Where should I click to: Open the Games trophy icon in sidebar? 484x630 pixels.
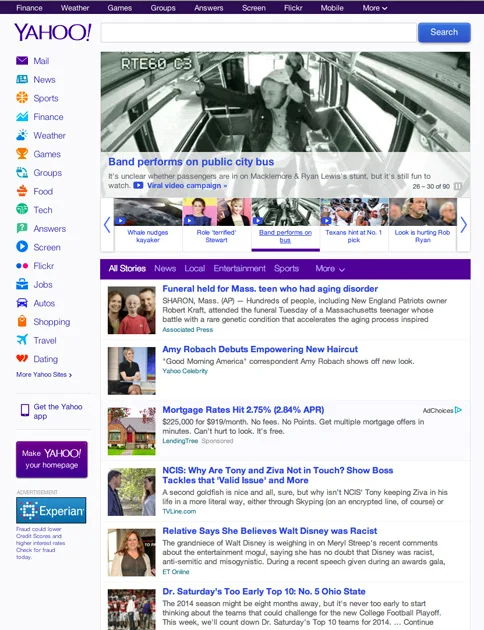22,153
